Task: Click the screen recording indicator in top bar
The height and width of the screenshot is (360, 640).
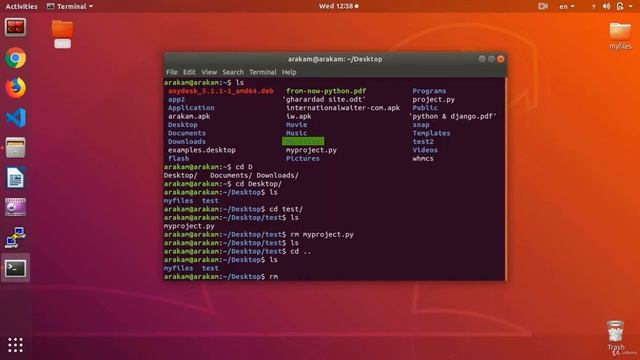Action: click(x=542, y=6)
